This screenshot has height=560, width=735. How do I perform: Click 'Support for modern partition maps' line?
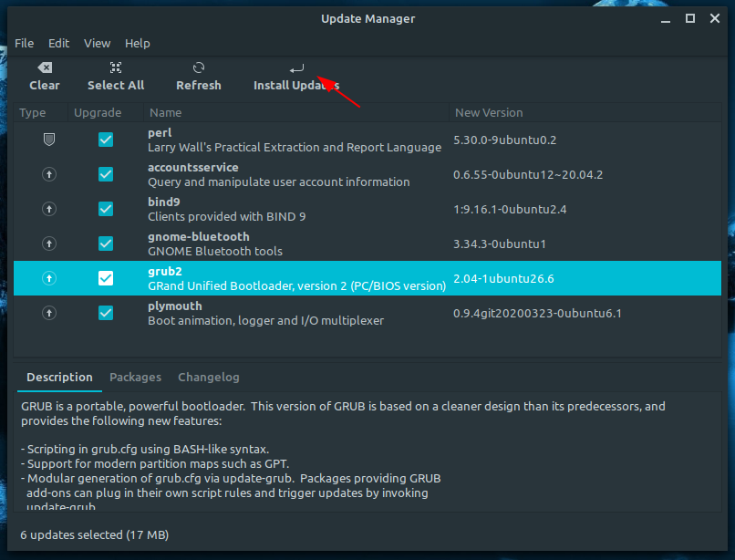point(155,464)
